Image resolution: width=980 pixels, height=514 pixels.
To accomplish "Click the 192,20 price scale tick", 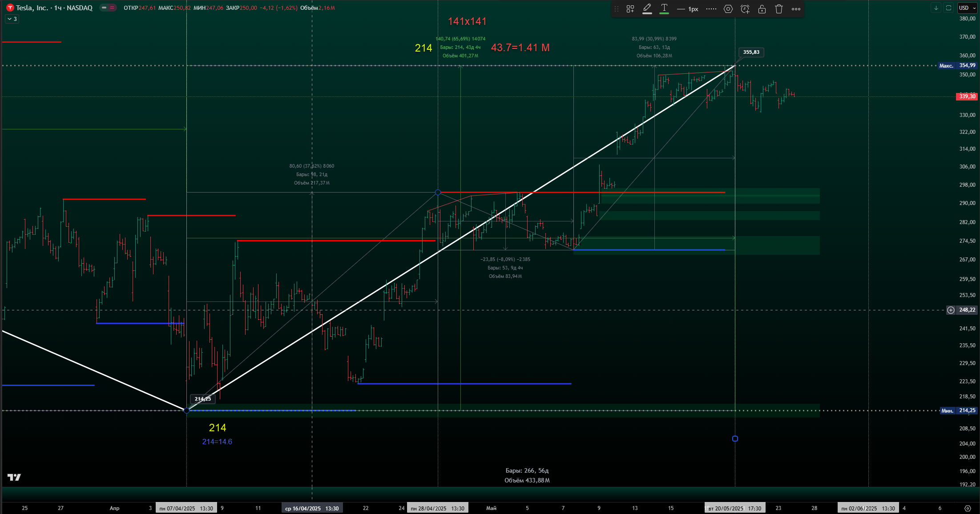I will 967,485.
